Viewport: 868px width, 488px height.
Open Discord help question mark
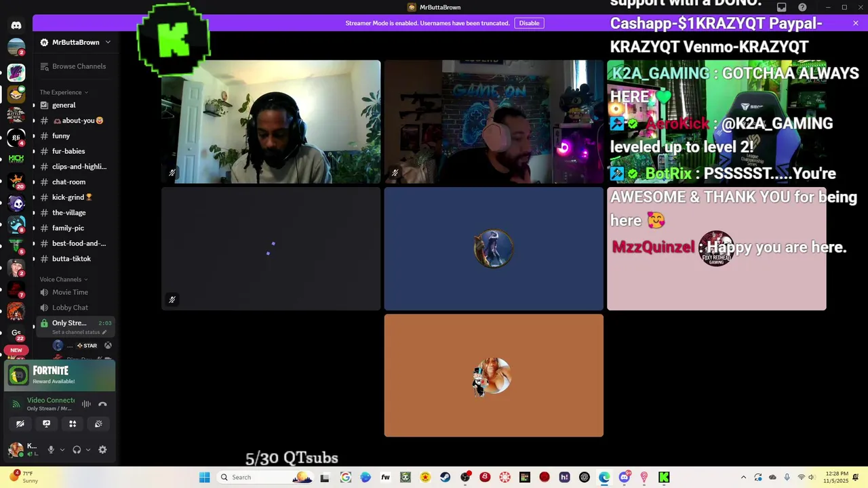tap(803, 7)
